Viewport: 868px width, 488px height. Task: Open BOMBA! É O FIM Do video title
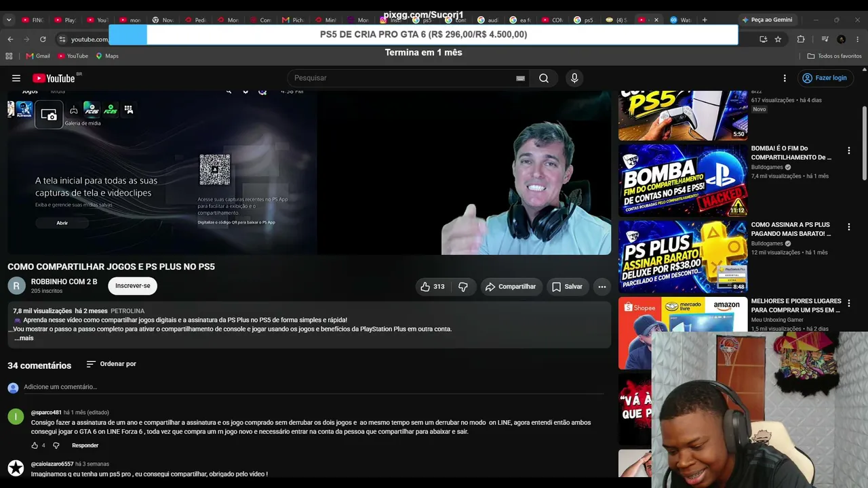click(x=791, y=152)
